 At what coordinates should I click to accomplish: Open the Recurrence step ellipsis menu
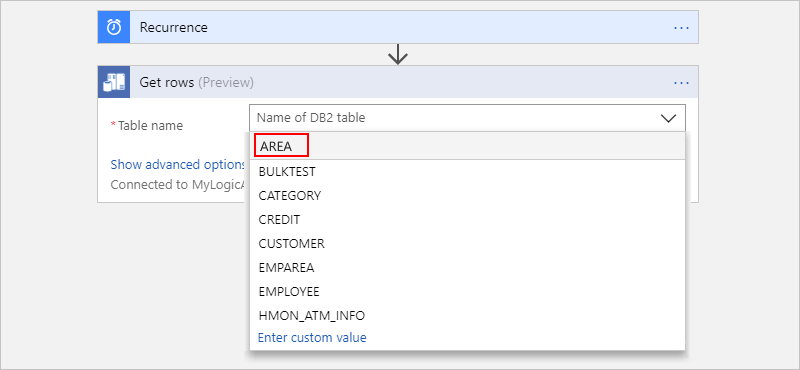click(681, 28)
